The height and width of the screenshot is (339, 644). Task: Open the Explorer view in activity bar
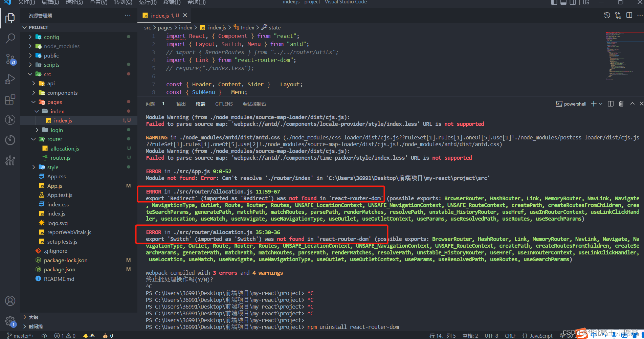coord(10,18)
